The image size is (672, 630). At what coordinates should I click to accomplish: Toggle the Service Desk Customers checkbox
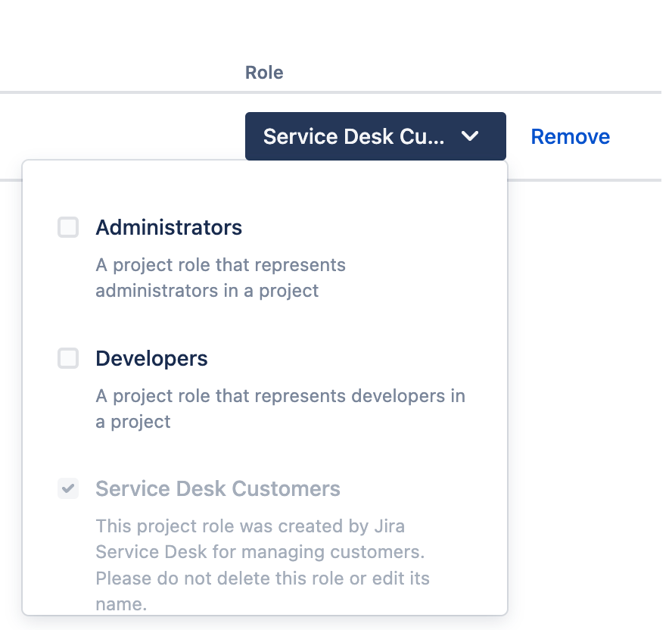(68, 488)
